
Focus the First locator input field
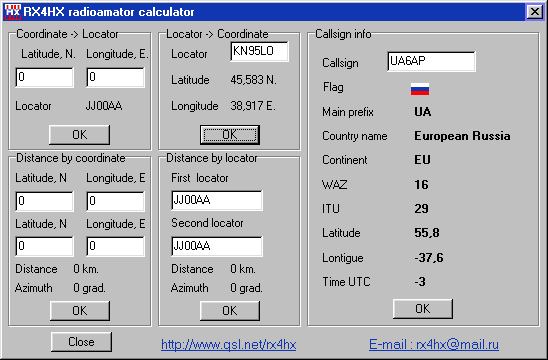click(x=217, y=200)
